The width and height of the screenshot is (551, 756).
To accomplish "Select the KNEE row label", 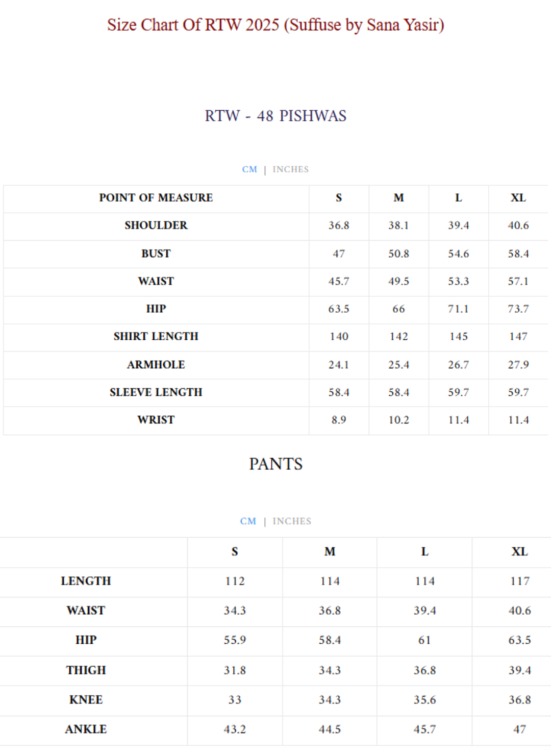I will point(86,700).
